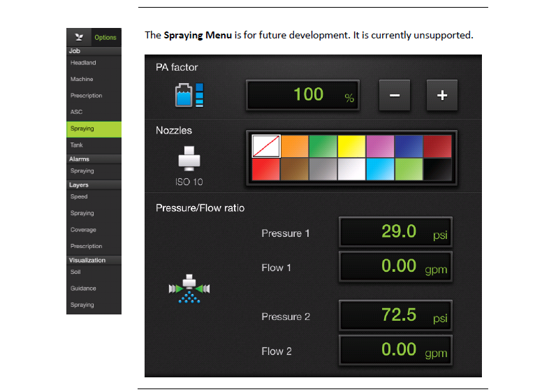Click the ISO 10 nozzle icon
This screenshot has width=549, height=392.
pyautogui.click(x=189, y=159)
